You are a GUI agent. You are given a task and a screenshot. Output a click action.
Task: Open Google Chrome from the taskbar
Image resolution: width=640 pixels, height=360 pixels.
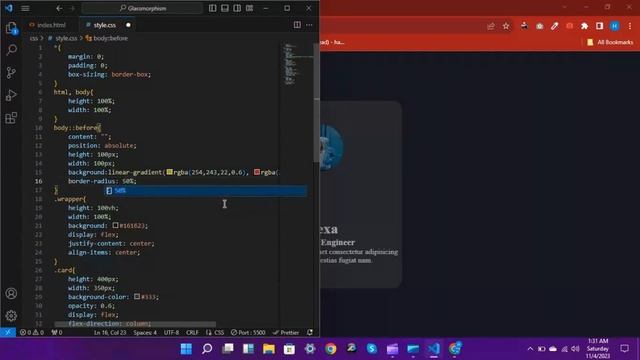[331, 349]
